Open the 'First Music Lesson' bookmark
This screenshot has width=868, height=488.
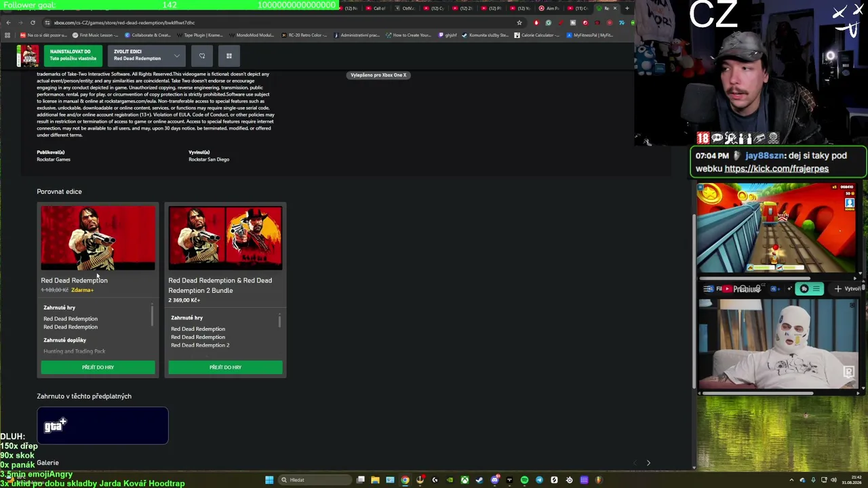(x=94, y=35)
